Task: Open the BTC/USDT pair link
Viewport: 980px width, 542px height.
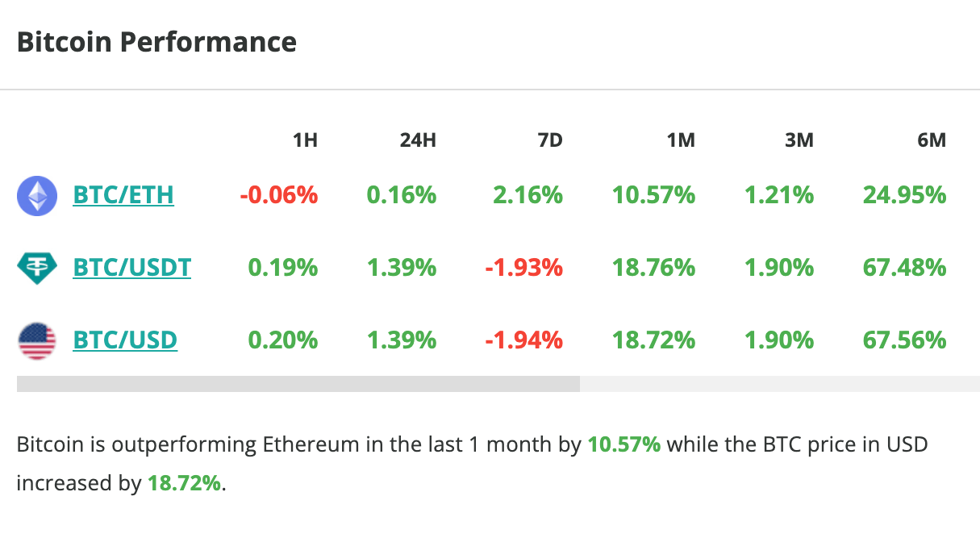Action: tap(132, 267)
